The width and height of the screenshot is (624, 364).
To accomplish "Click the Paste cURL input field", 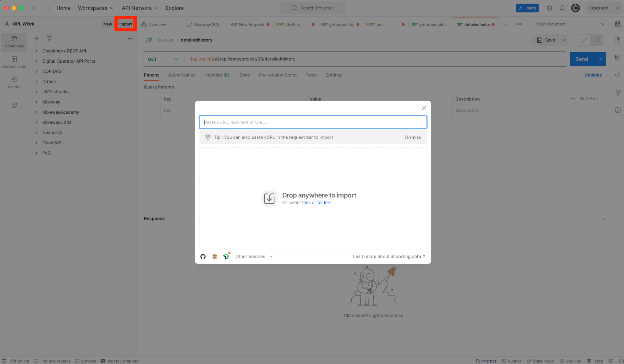I will point(313,122).
